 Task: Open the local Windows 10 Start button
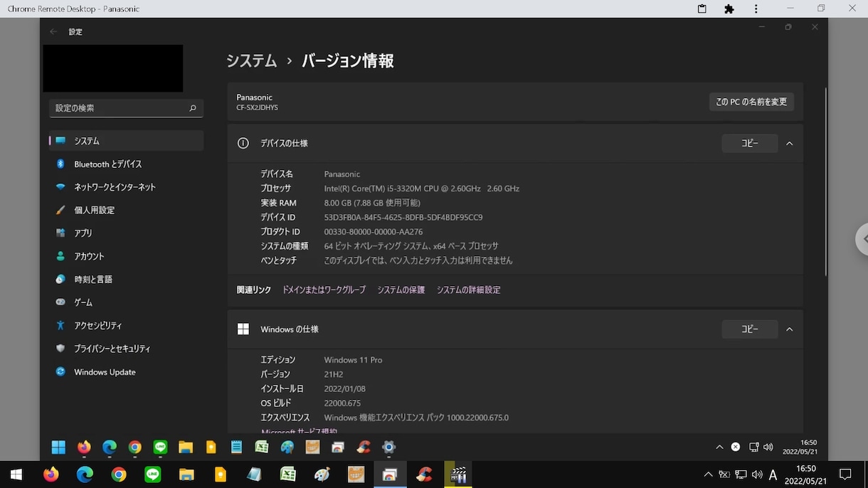click(16, 474)
